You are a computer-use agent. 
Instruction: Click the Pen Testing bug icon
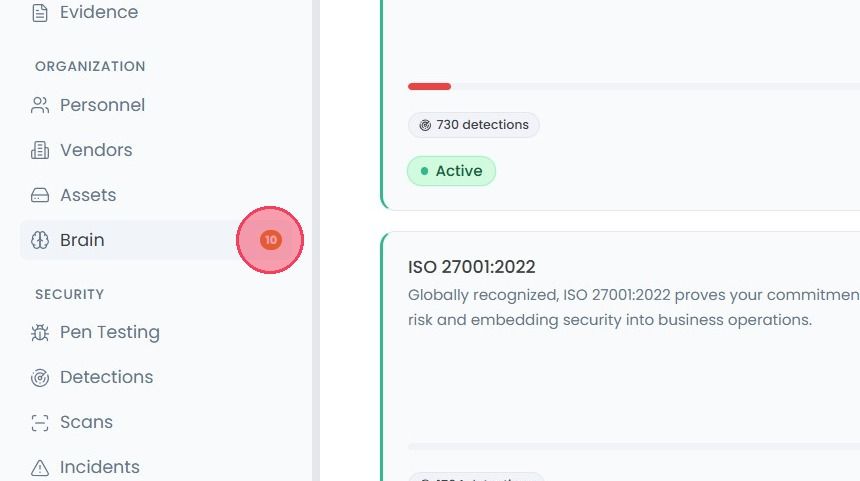tap(40, 332)
